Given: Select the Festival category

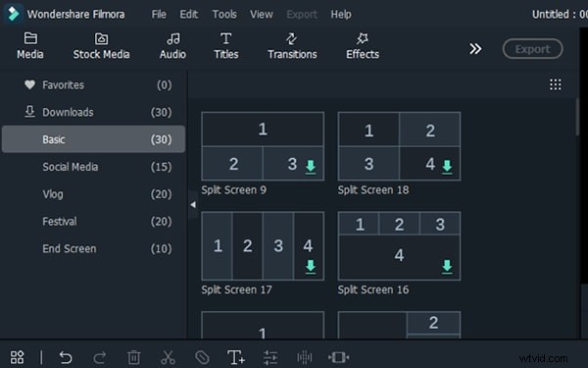Looking at the screenshot, I should click(x=93, y=222).
